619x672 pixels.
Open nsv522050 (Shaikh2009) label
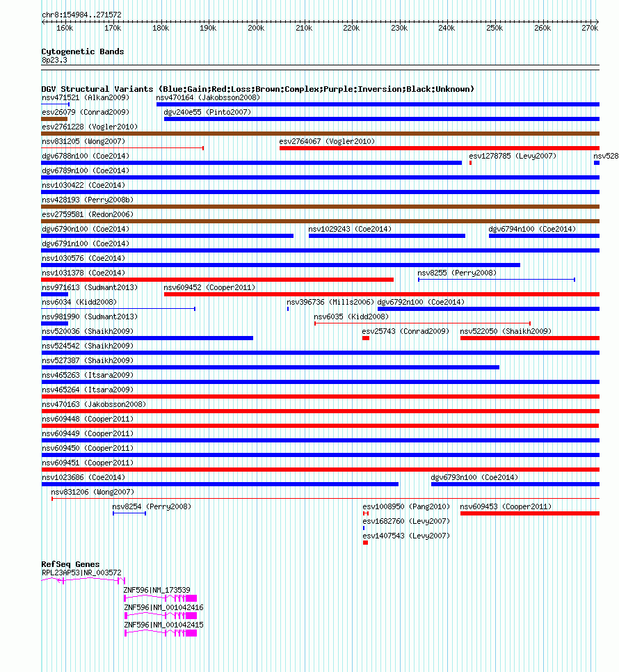506,331
